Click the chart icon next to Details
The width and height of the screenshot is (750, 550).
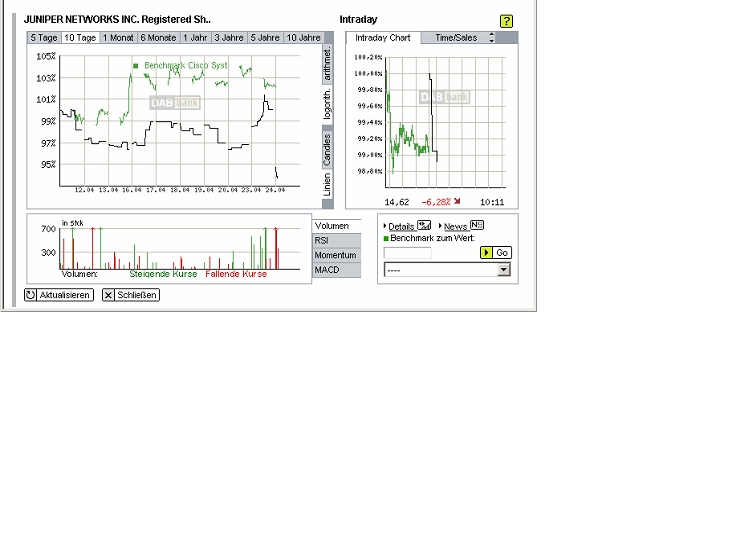pos(424,226)
